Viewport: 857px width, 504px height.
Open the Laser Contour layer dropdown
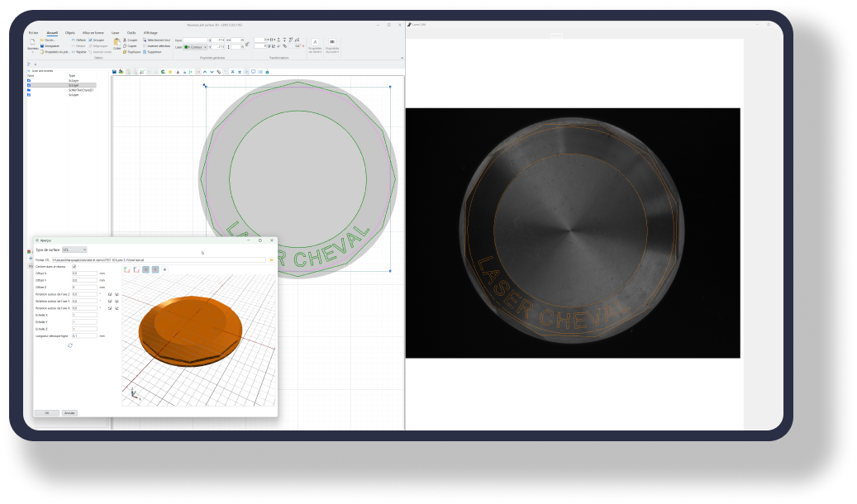pos(196,47)
